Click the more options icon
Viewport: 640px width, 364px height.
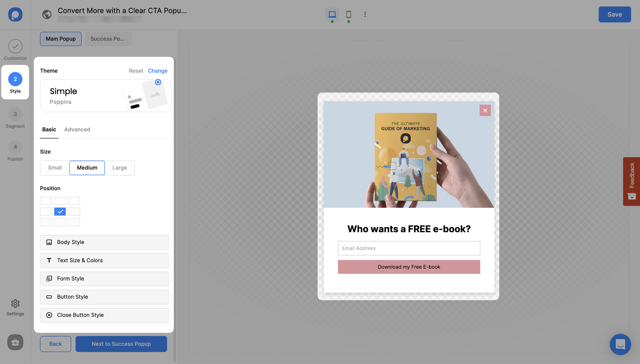[364, 14]
